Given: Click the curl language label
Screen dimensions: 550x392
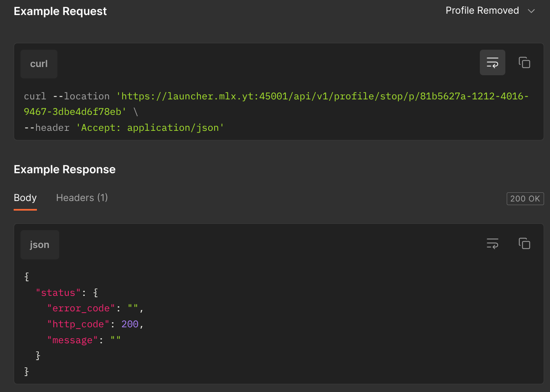Looking at the screenshot, I should (39, 64).
